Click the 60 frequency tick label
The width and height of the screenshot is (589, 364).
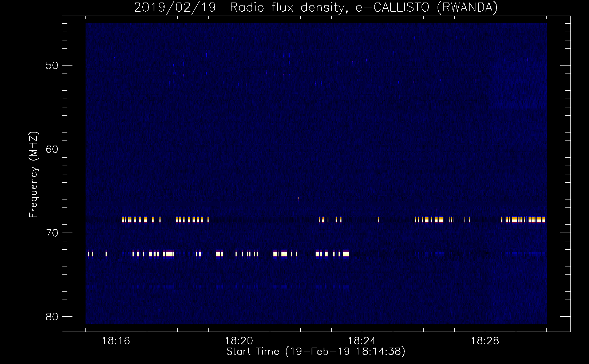click(x=52, y=149)
